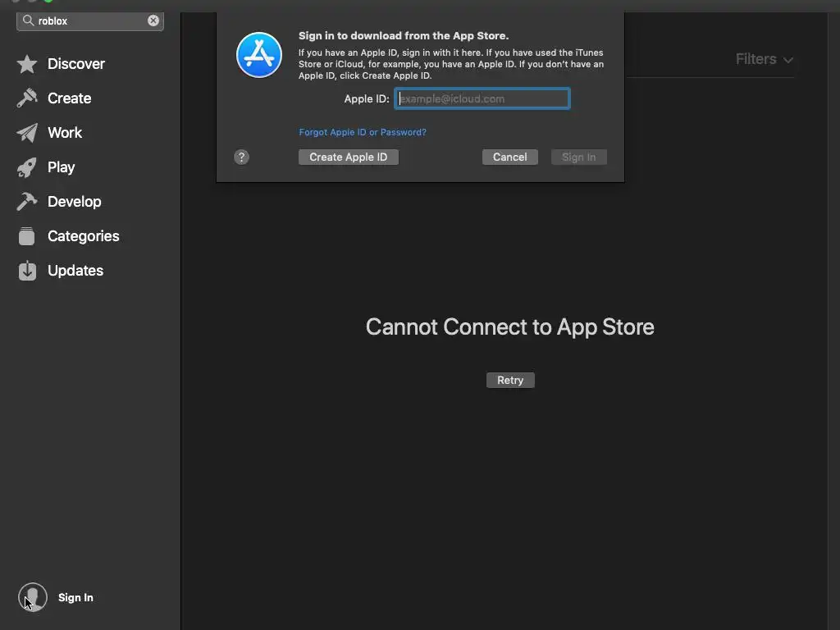Click the Cannot Connect to App Store message
The image size is (840, 630).
(x=510, y=327)
